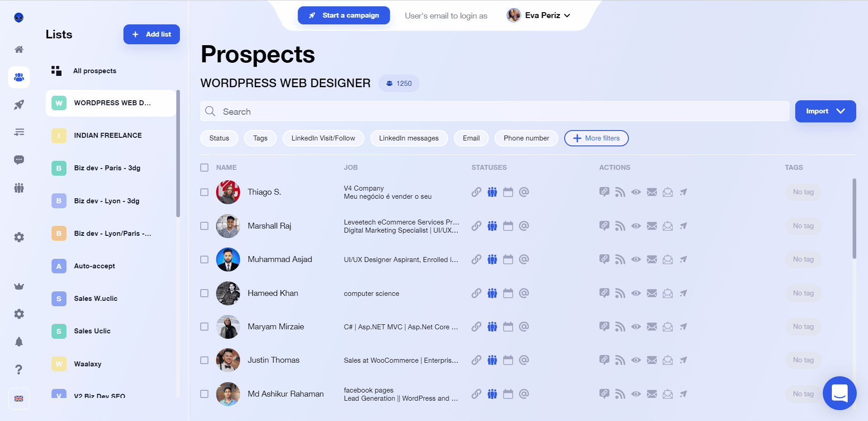Click the open envelope action icon for Maryam Mirzaie
Image resolution: width=868 pixels, height=421 pixels.
pyautogui.click(x=668, y=327)
